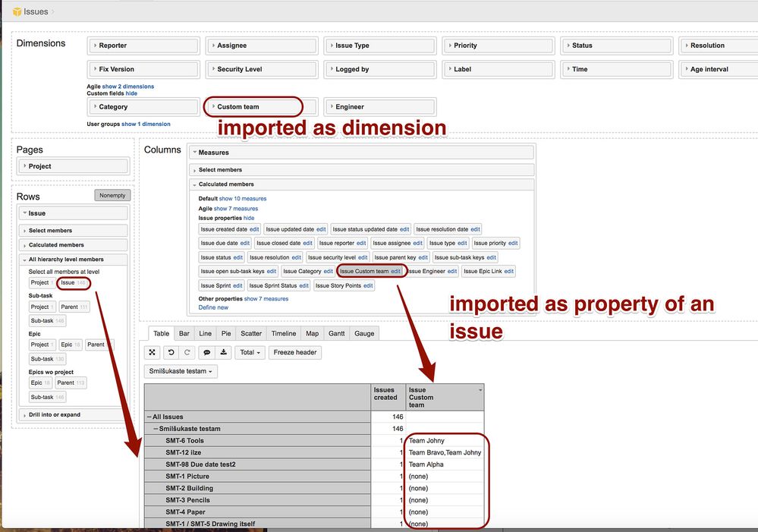Edit the Issue Epic Link measure
The height and width of the screenshot is (532, 758).
pos(508,272)
